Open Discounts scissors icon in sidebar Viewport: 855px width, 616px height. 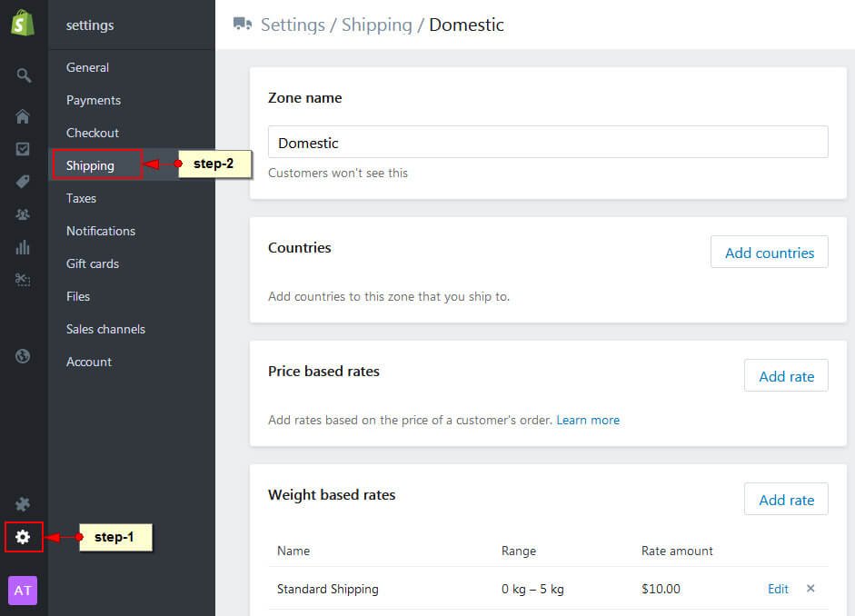[x=23, y=280]
